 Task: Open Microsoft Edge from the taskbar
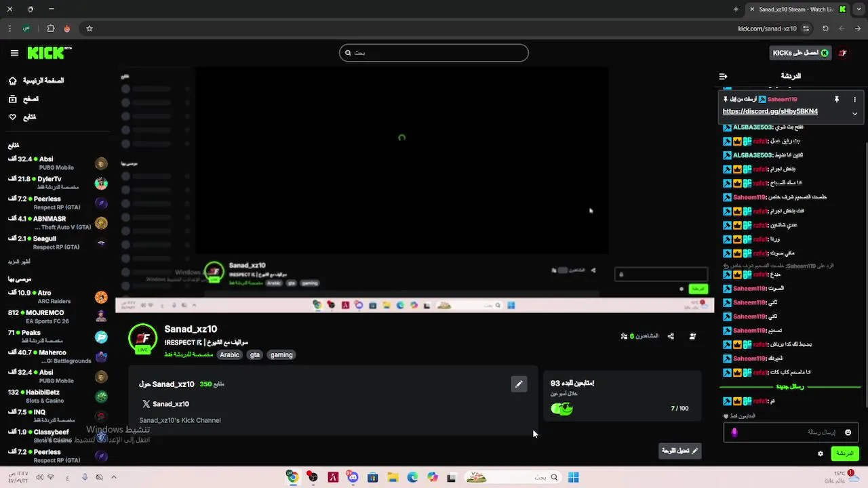pyautogui.click(x=412, y=477)
